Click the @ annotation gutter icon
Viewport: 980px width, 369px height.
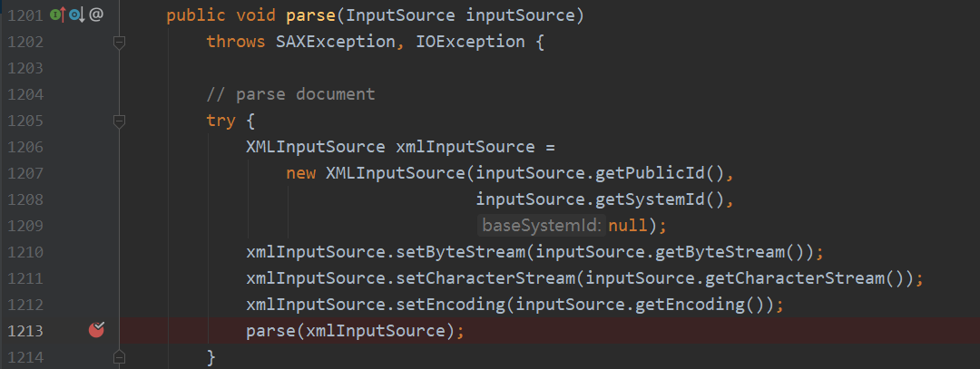(96, 15)
